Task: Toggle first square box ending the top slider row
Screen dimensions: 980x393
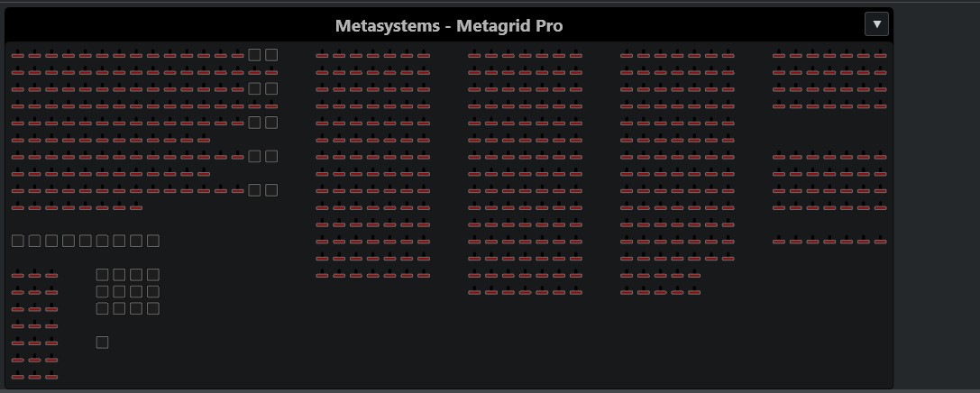Action: (x=254, y=55)
